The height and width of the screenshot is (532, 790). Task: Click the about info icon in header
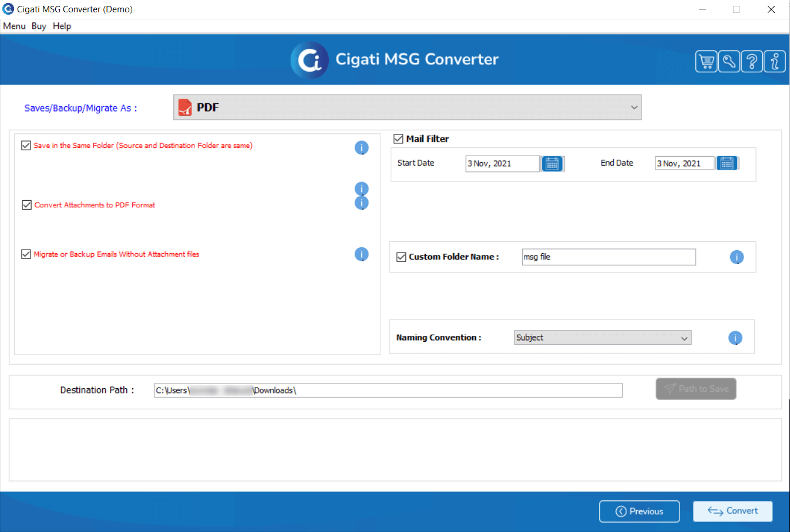click(x=775, y=61)
